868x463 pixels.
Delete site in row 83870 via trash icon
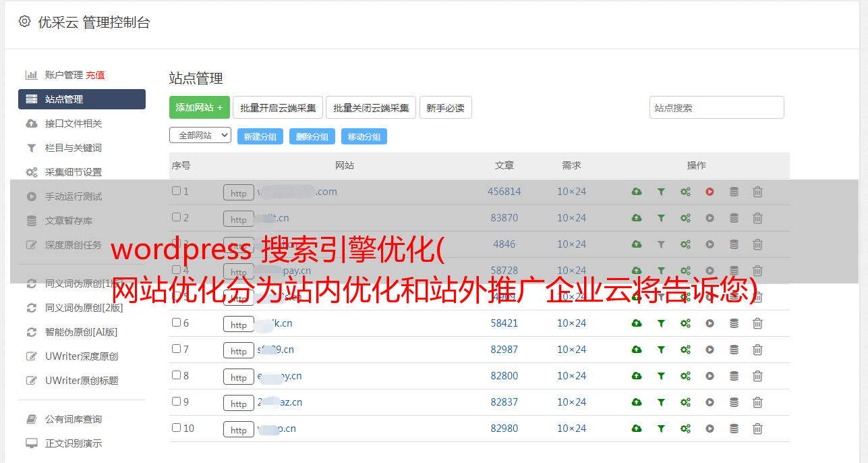coord(757,218)
